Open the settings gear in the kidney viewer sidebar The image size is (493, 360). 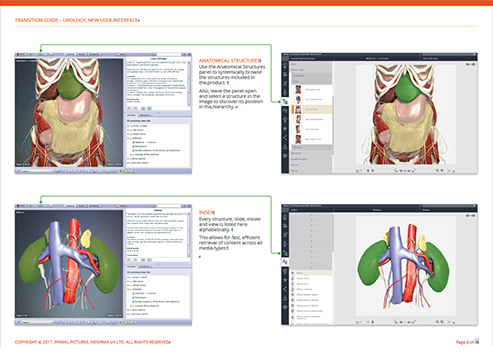285,307
